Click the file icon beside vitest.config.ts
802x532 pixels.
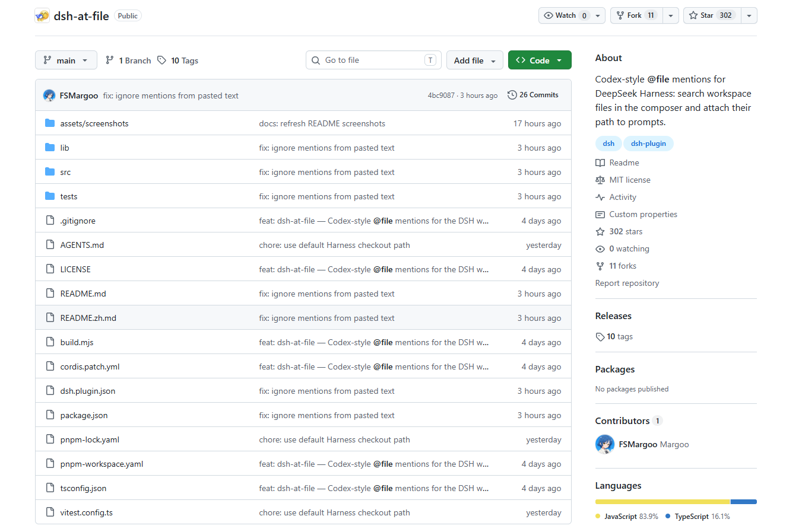tap(50, 512)
